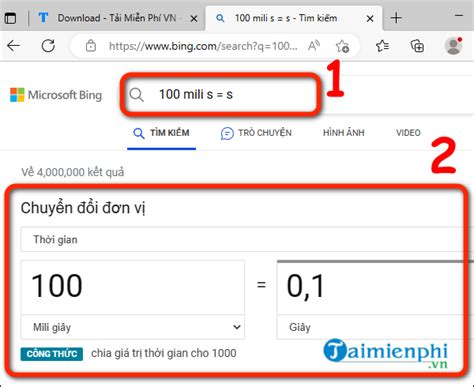Click the 'Chuyển đổi đơn vị' heading
474x387 pixels.
(83, 208)
